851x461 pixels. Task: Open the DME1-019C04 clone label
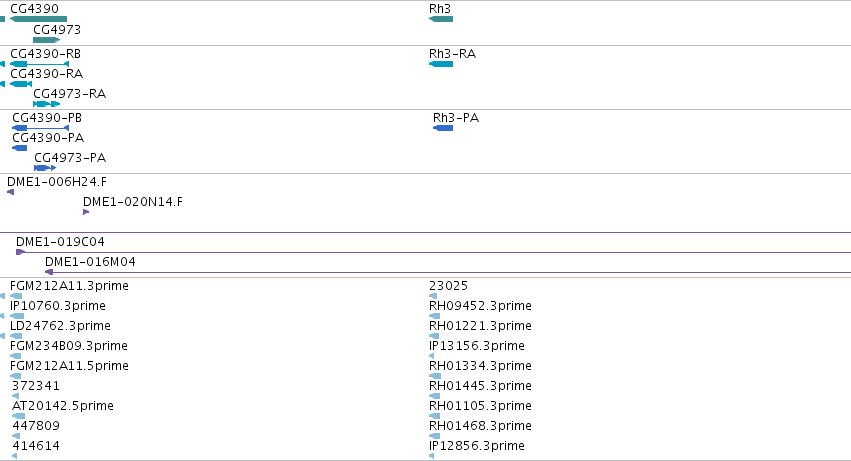60,242
